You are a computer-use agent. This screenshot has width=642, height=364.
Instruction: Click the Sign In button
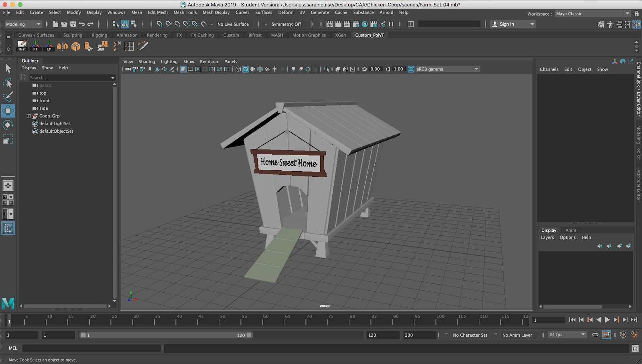pyautogui.click(x=506, y=24)
